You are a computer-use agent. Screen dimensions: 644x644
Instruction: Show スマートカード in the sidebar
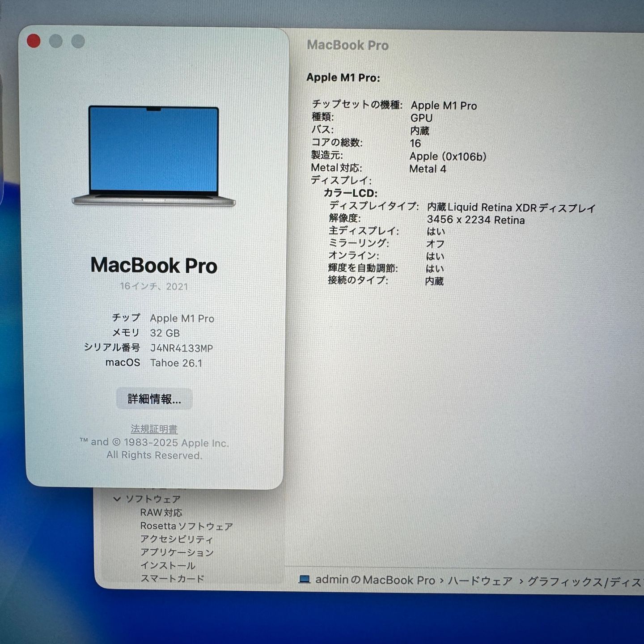click(x=172, y=579)
